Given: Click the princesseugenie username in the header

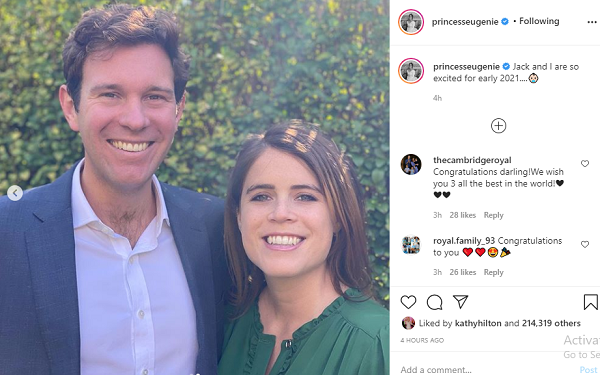Looking at the screenshot, I should coord(465,22).
